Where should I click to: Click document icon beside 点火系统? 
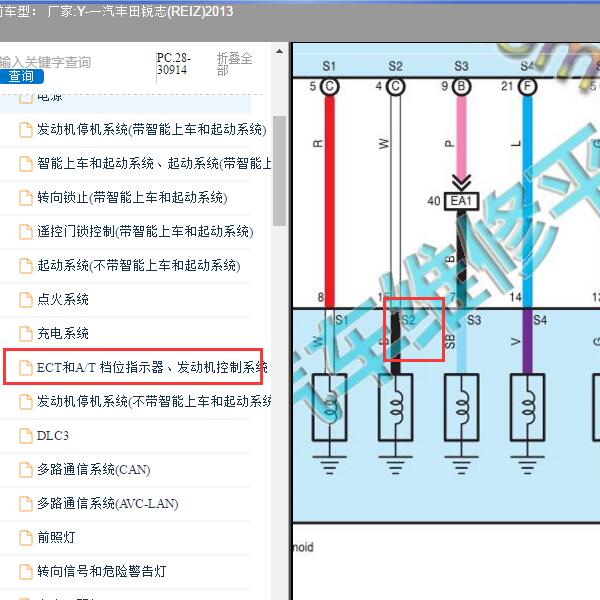pyautogui.click(x=26, y=300)
